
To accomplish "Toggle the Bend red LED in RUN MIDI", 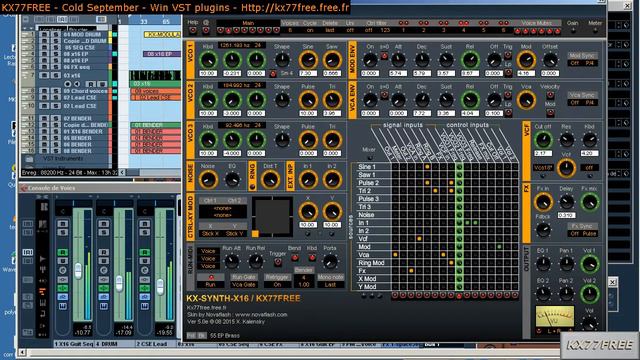I will (295, 258).
